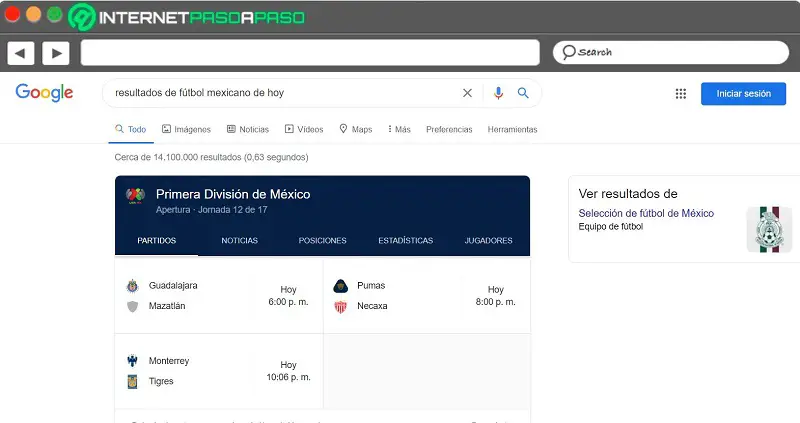The height and width of the screenshot is (423, 800).
Task: Submit search with blue magnifier icon
Action: tap(523, 93)
